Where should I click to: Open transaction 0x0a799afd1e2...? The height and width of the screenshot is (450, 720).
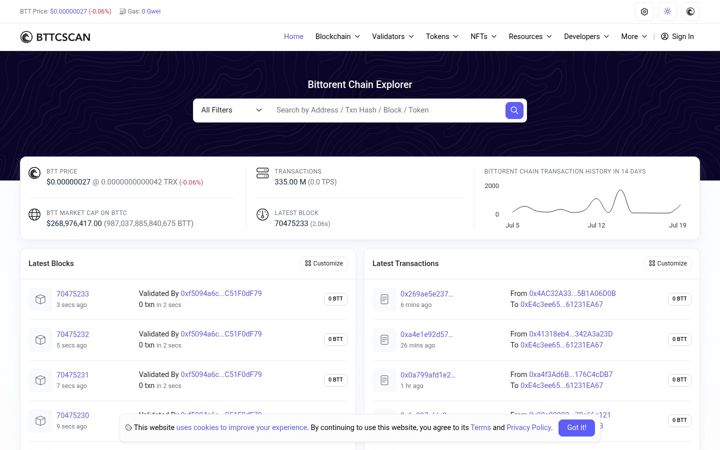coord(428,375)
